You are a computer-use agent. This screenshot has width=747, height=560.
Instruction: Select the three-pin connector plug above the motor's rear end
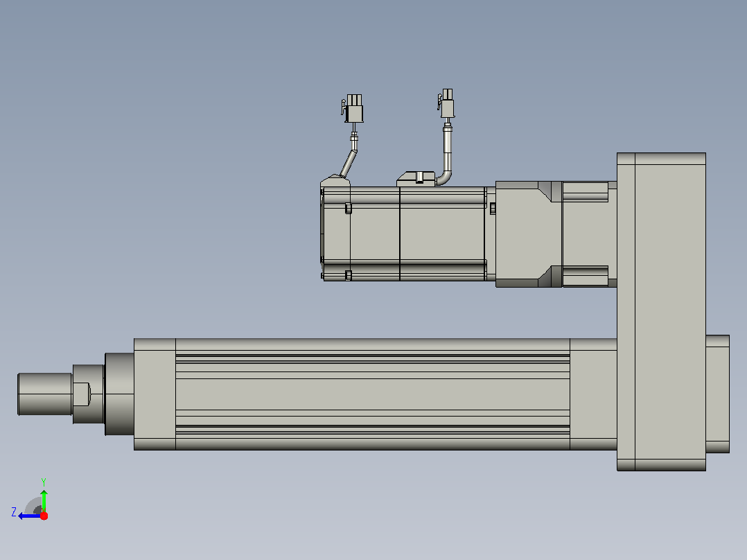(353, 109)
